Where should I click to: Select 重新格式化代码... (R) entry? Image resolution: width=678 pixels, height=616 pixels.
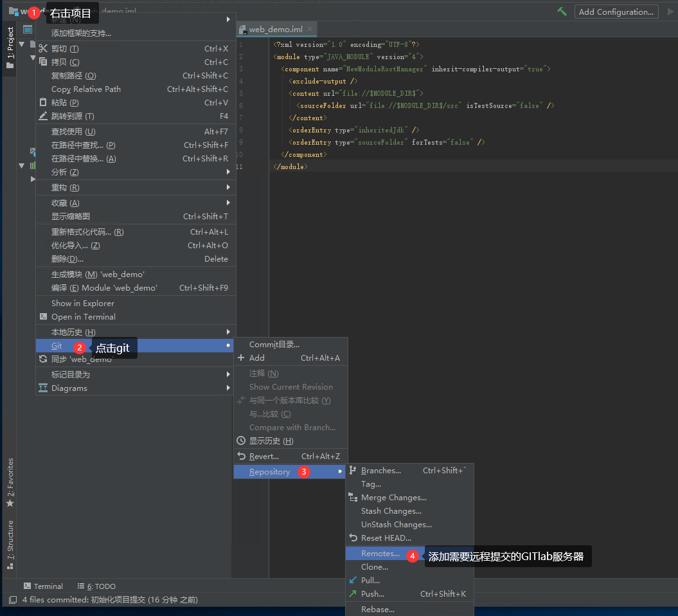point(136,232)
